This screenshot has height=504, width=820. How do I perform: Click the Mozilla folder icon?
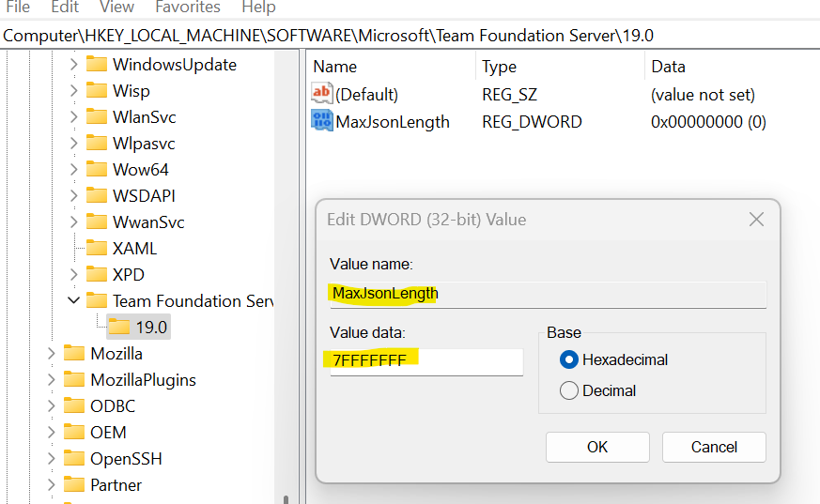click(x=74, y=353)
